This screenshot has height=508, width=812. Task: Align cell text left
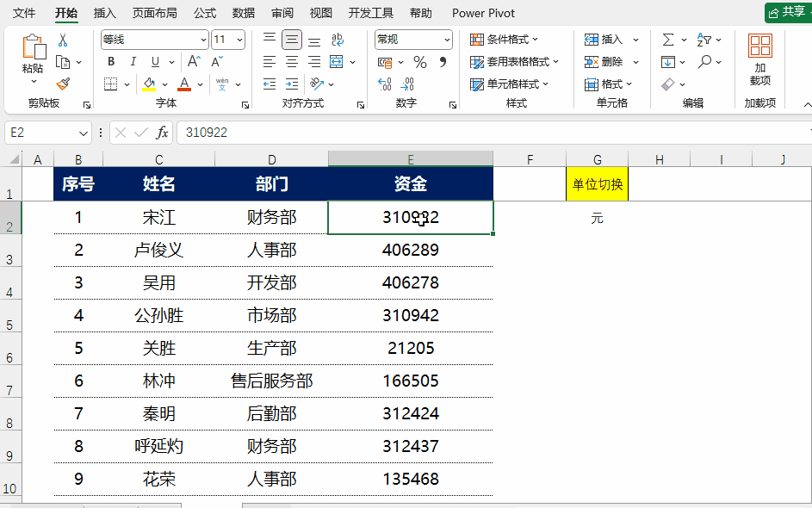click(270, 62)
